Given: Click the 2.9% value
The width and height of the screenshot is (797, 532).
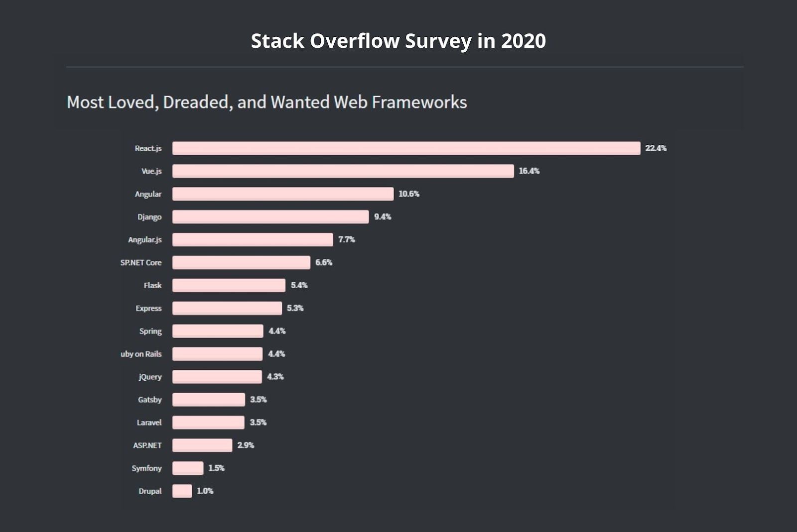Looking at the screenshot, I should [x=246, y=446].
